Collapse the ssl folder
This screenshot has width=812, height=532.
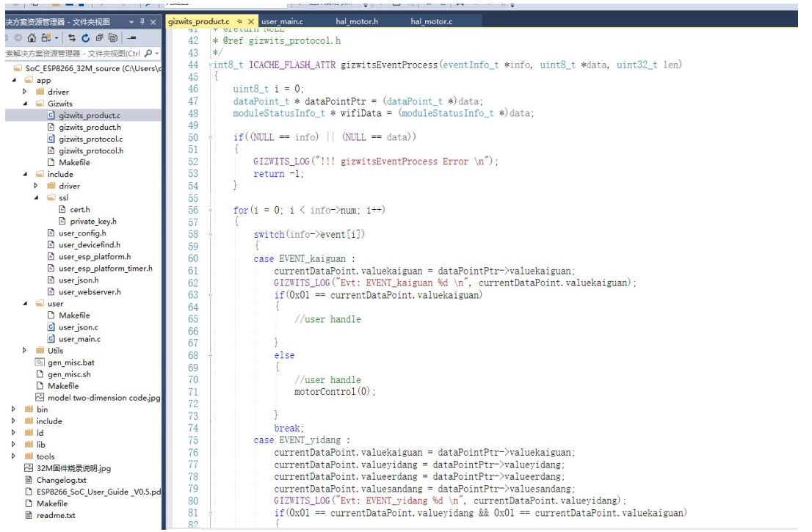pos(36,197)
